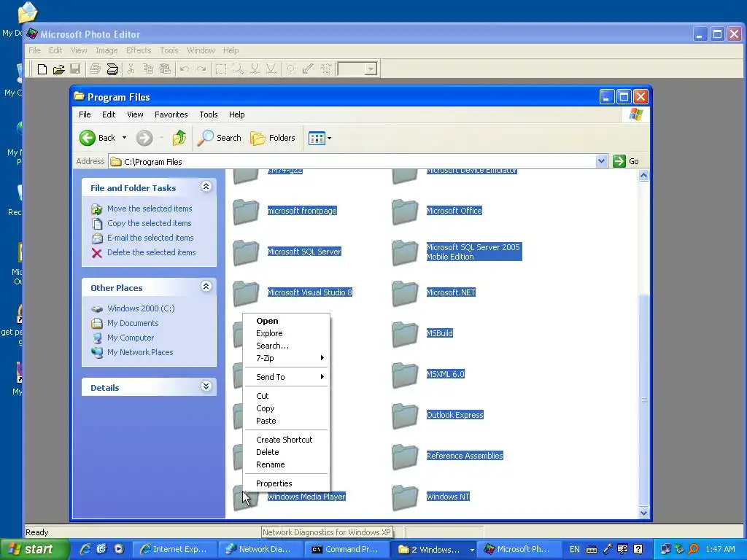
Task: Select Reference Assemblies folder name
Action: (465, 456)
